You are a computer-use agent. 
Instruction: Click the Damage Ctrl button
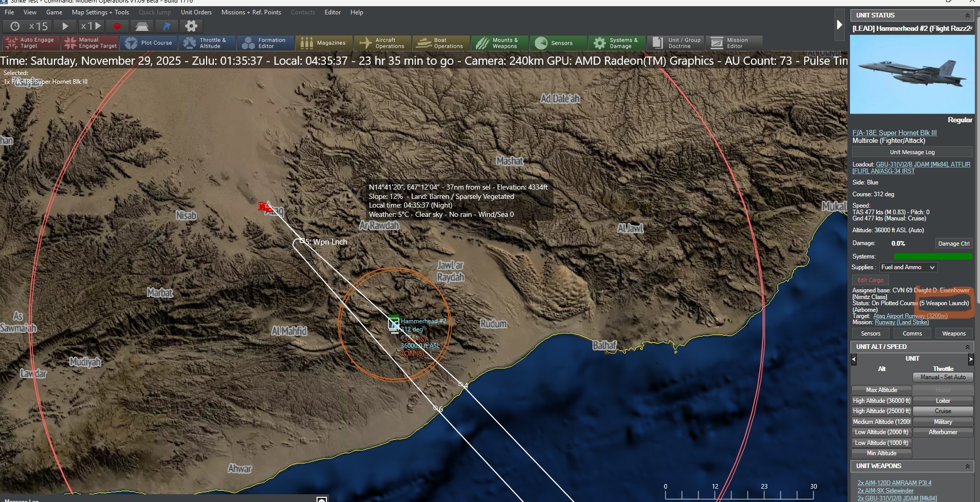pyautogui.click(x=954, y=244)
